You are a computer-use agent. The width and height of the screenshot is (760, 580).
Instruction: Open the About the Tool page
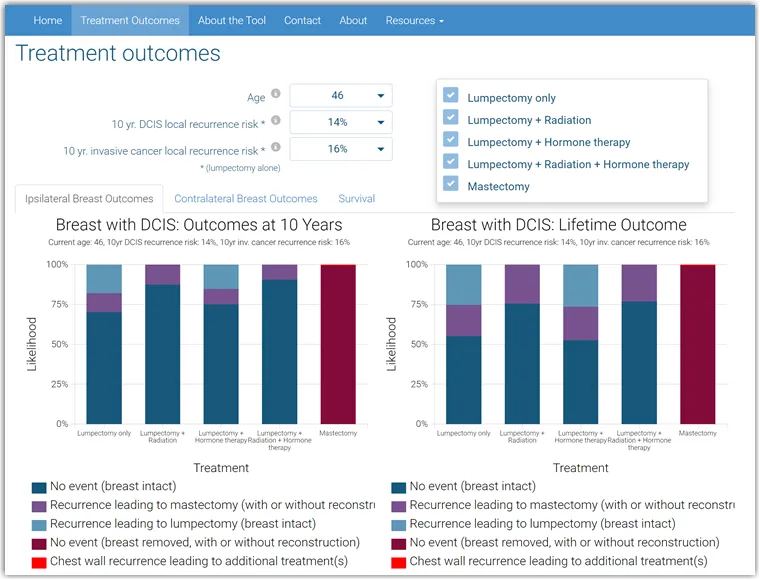(x=231, y=20)
